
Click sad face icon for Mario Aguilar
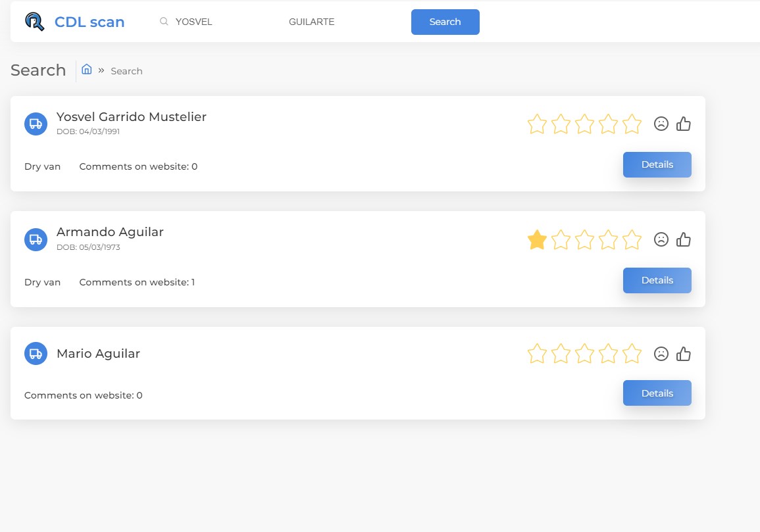pos(661,354)
